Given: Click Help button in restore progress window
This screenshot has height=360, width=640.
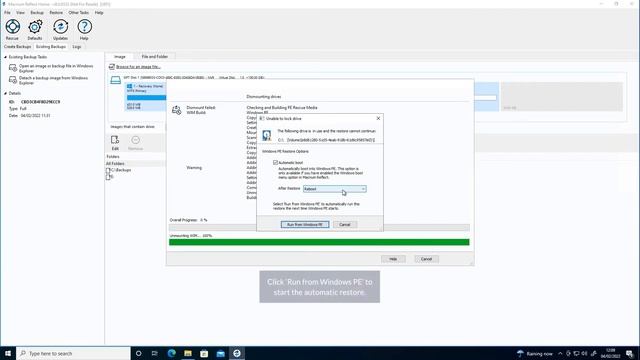Looking at the screenshot, I should tap(393, 259).
